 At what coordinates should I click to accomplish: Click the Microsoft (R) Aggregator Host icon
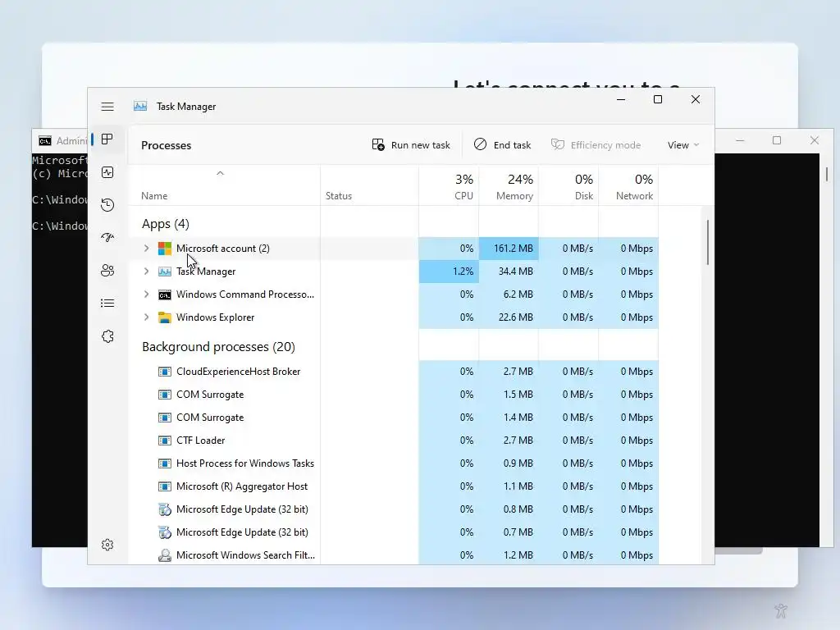(x=164, y=486)
